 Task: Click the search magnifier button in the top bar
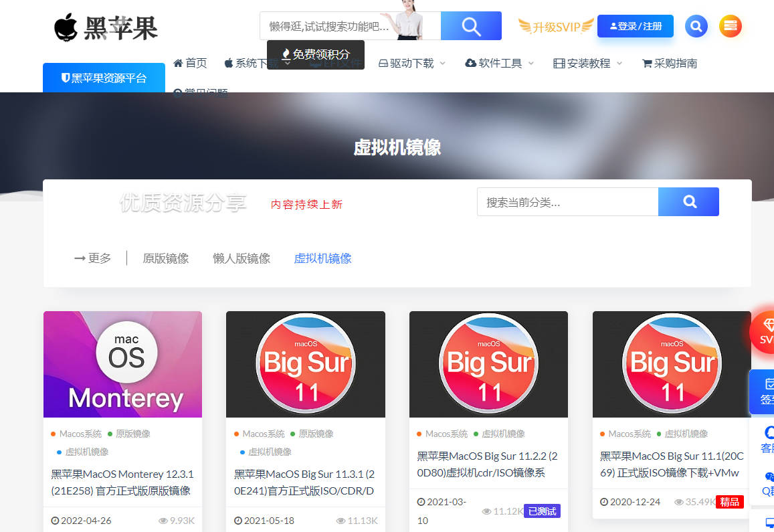coord(471,26)
